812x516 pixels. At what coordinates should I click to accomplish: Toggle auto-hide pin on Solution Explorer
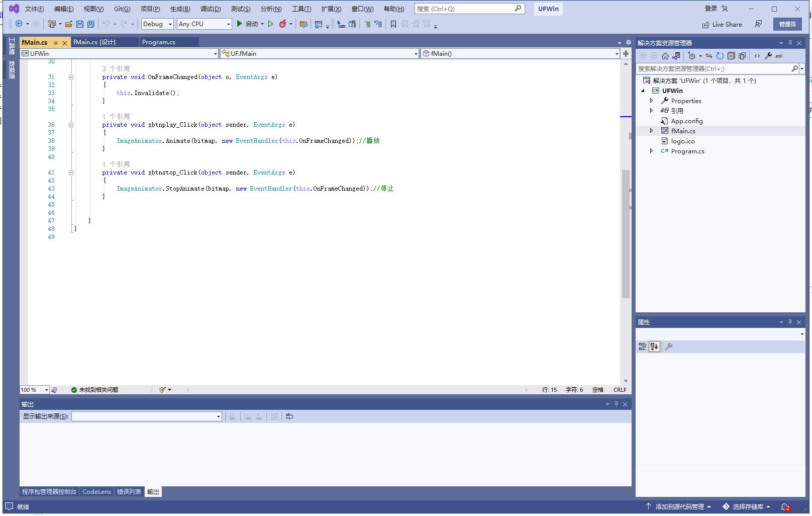coord(790,43)
